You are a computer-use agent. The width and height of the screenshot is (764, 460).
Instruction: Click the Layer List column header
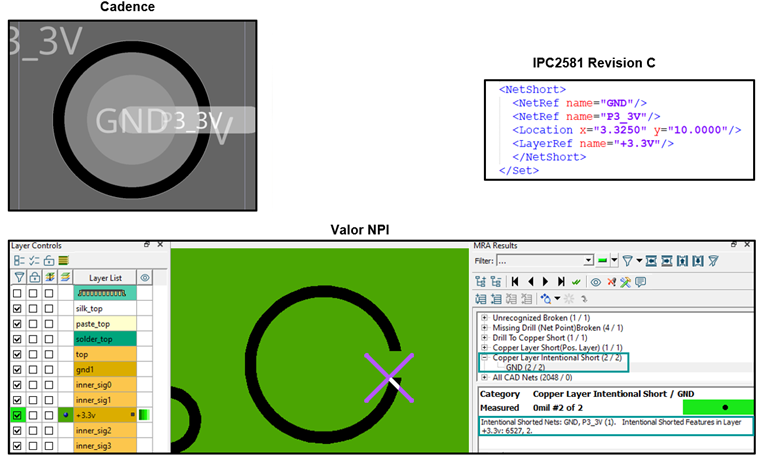[104, 277]
